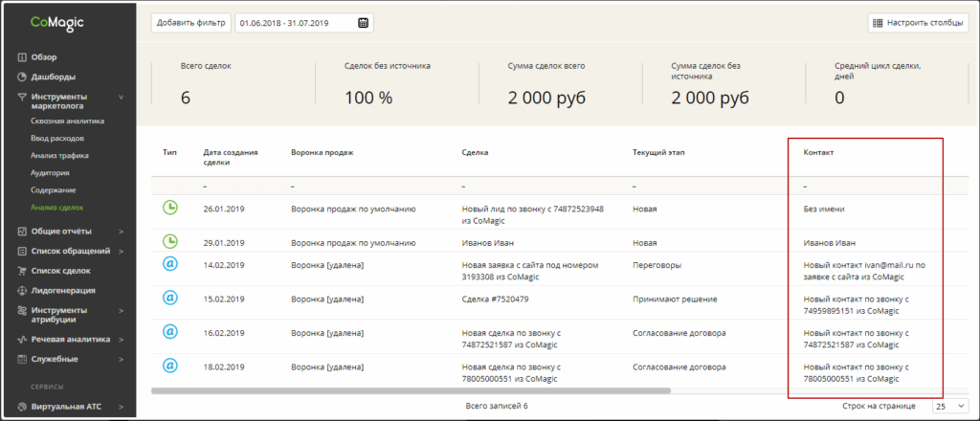Collapse the Инструменты маркетолога section

coord(121,97)
